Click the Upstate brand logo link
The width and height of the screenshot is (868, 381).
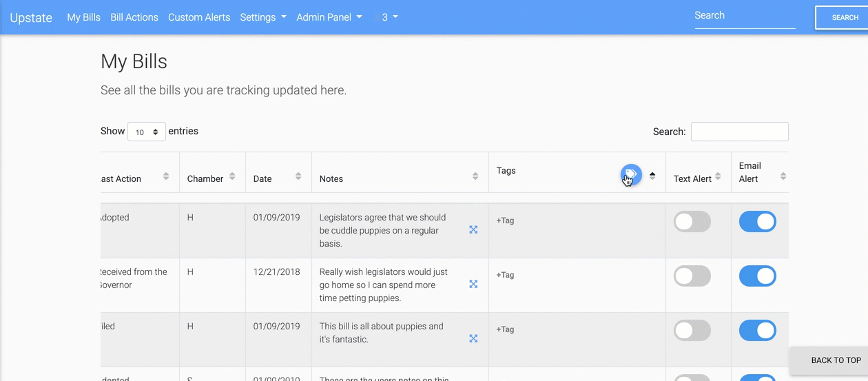pos(31,18)
